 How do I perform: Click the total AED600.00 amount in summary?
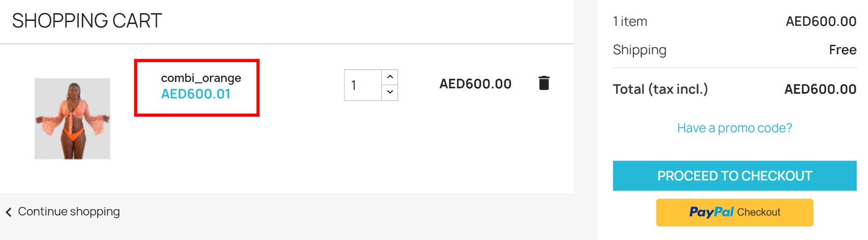[x=821, y=89]
